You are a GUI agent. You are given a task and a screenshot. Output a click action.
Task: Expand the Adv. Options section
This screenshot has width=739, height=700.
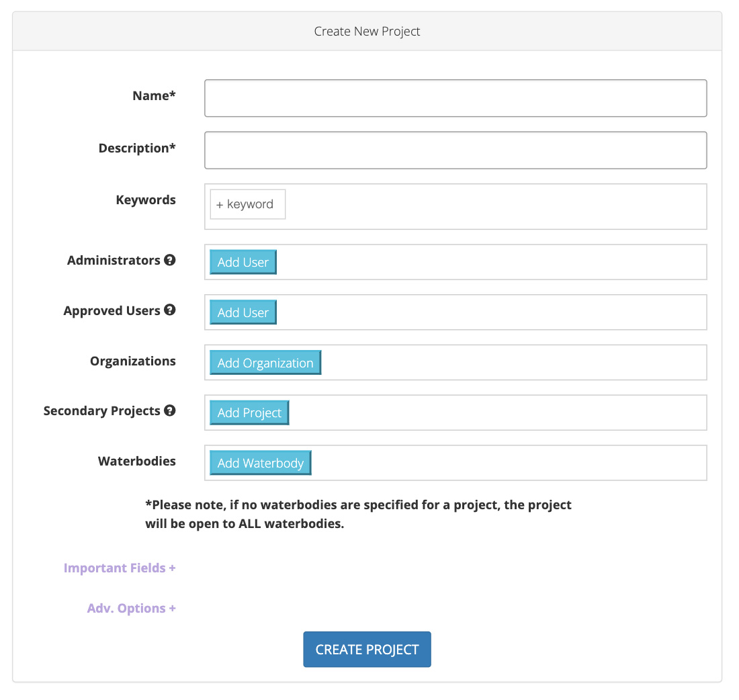(131, 609)
